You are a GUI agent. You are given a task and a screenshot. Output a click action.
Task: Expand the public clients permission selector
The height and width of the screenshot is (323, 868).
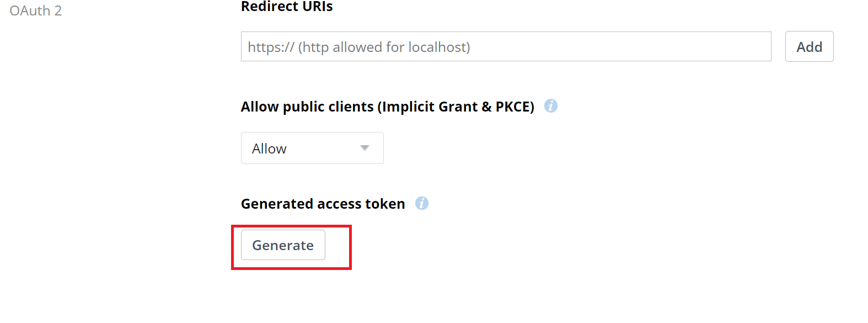312,148
